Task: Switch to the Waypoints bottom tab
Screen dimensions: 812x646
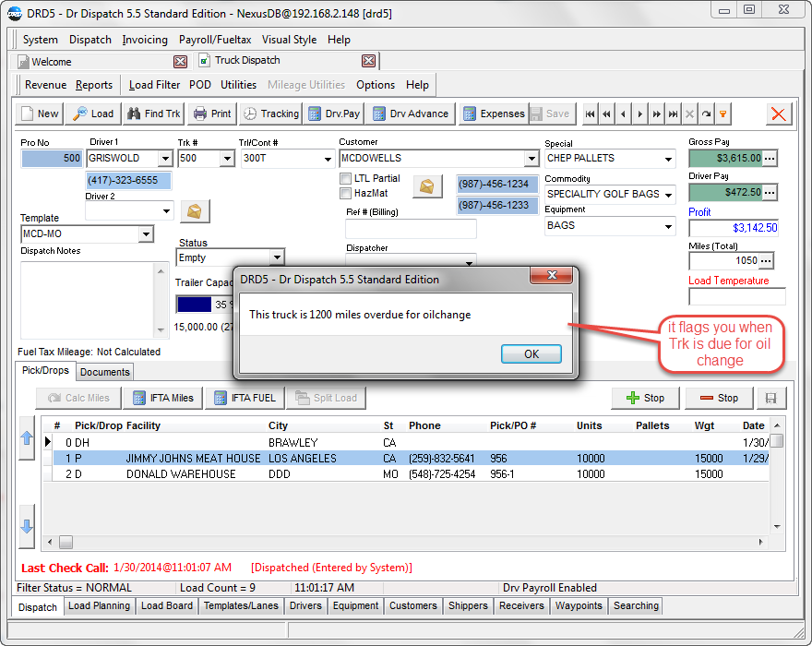Action: (579, 605)
